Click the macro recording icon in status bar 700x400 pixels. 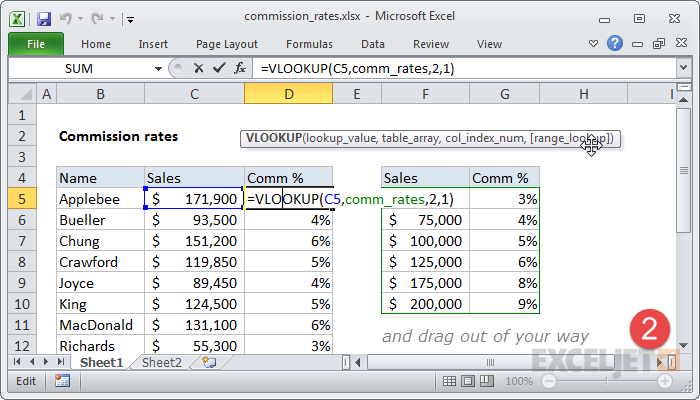pos(62,381)
